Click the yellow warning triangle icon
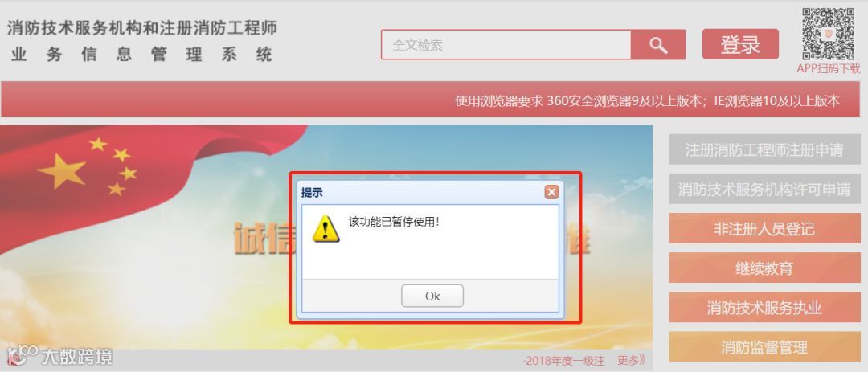Image resolution: width=868 pixels, height=372 pixels. (x=325, y=229)
